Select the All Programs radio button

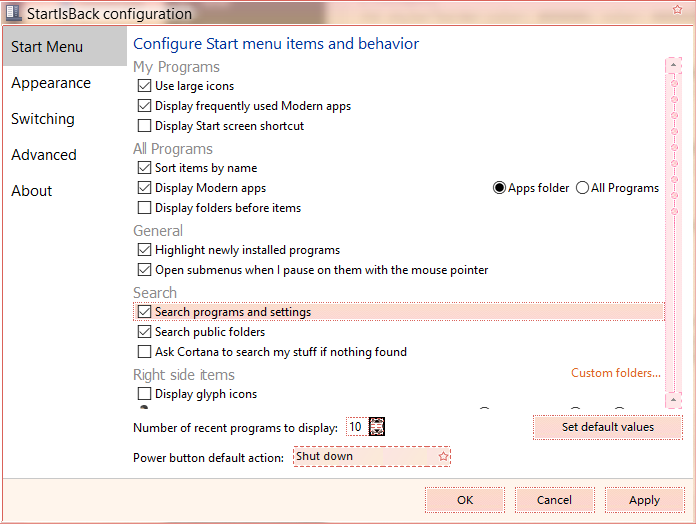582,188
